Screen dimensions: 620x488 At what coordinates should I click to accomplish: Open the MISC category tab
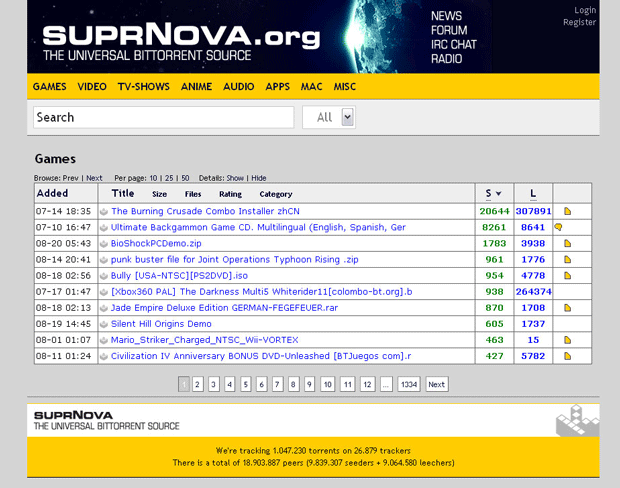[345, 87]
